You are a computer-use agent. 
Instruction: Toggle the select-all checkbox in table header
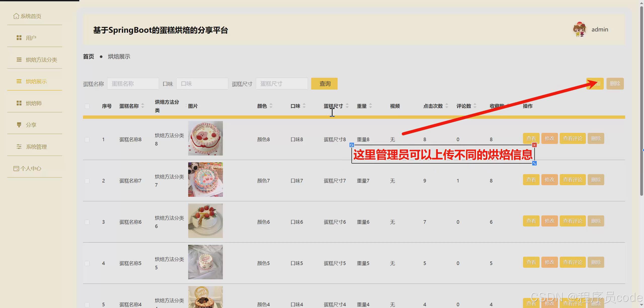click(87, 106)
